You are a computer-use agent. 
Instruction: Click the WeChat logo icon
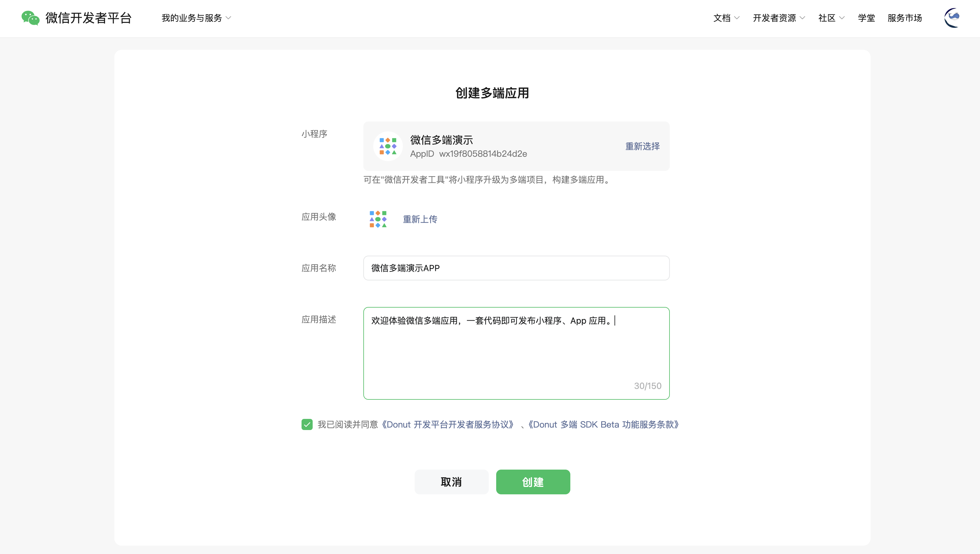click(x=31, y=18)
